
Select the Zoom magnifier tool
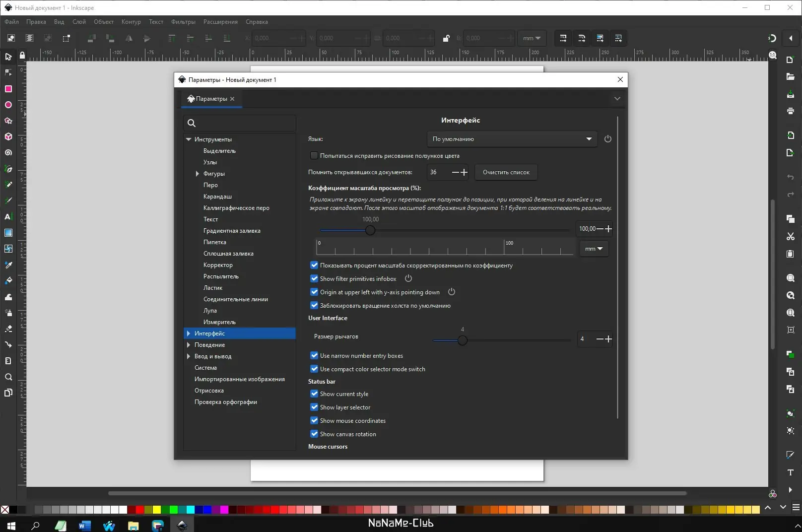click(x=8, y=377)
